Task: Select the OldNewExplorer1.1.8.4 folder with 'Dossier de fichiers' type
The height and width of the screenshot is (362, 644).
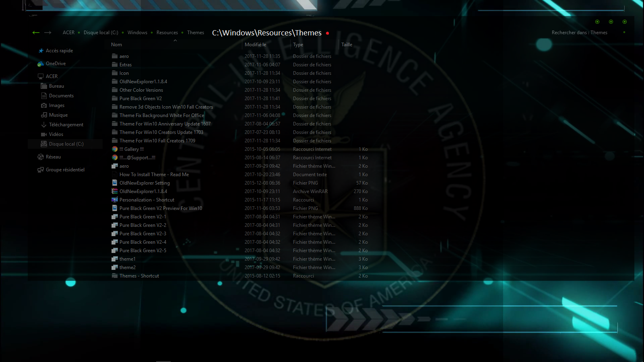Action: tap(143, 82)
